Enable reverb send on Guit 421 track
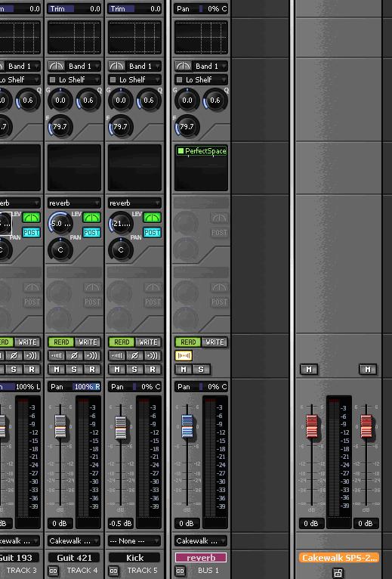392x579 pixels. (x=91, y=217)
